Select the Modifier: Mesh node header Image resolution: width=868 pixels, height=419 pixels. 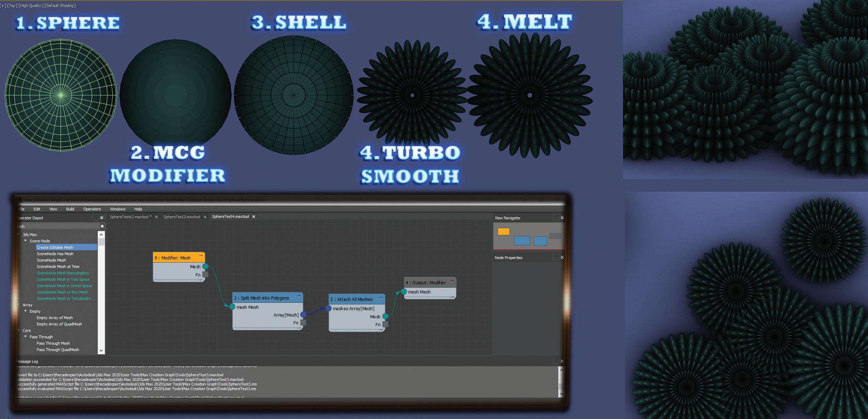(x=179, y=258)
